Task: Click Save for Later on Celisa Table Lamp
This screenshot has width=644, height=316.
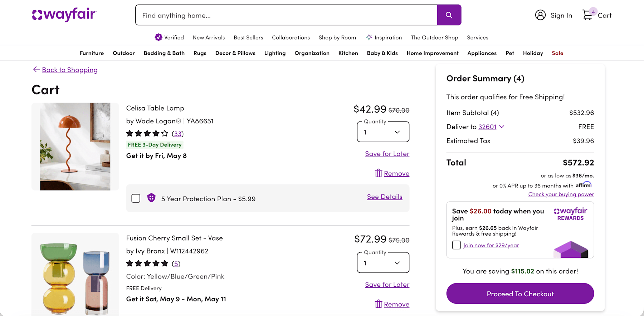Action: point(387,154)
